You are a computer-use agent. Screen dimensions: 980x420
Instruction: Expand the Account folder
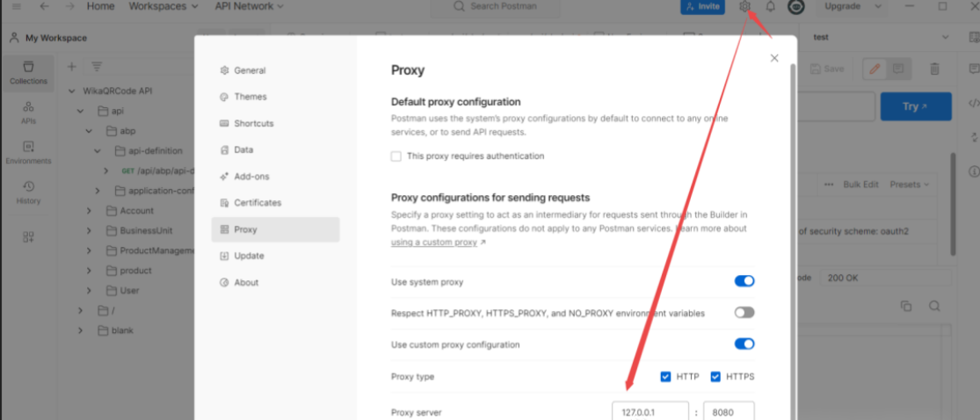click(89, 211)
